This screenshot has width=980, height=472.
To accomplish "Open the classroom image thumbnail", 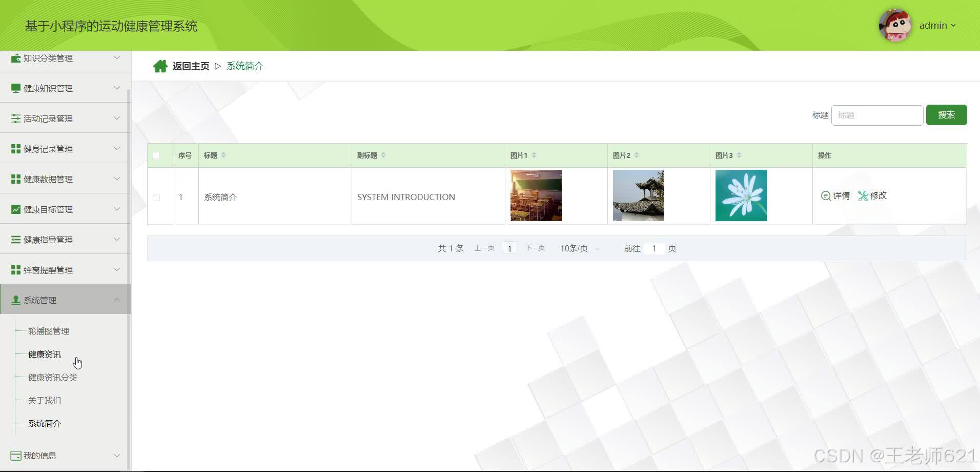I will [x=536, y=195].
